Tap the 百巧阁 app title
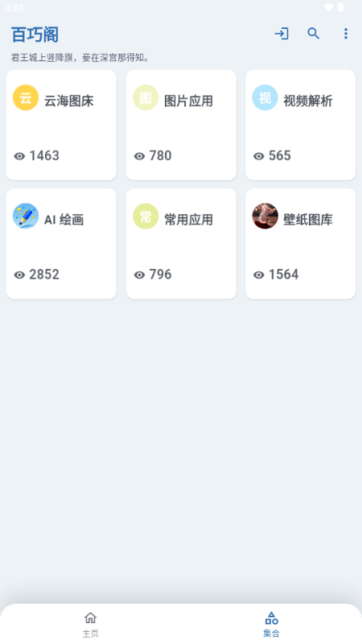 35,35
